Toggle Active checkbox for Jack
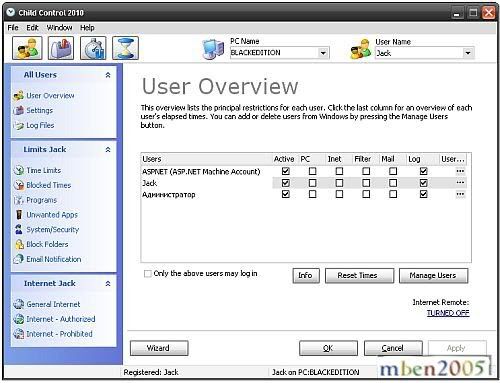 pos(286,183)
